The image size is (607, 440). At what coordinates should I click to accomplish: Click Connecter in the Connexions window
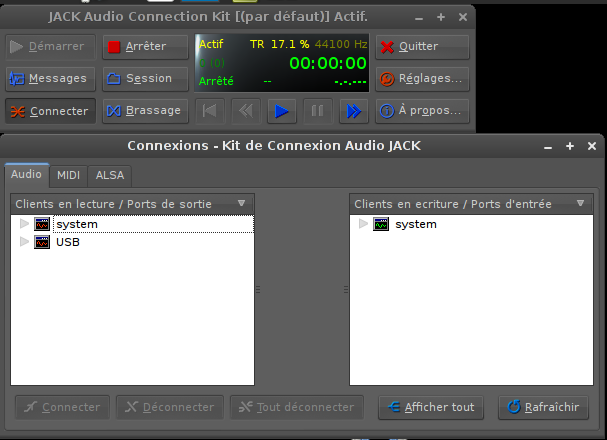(x=62, y=407)
